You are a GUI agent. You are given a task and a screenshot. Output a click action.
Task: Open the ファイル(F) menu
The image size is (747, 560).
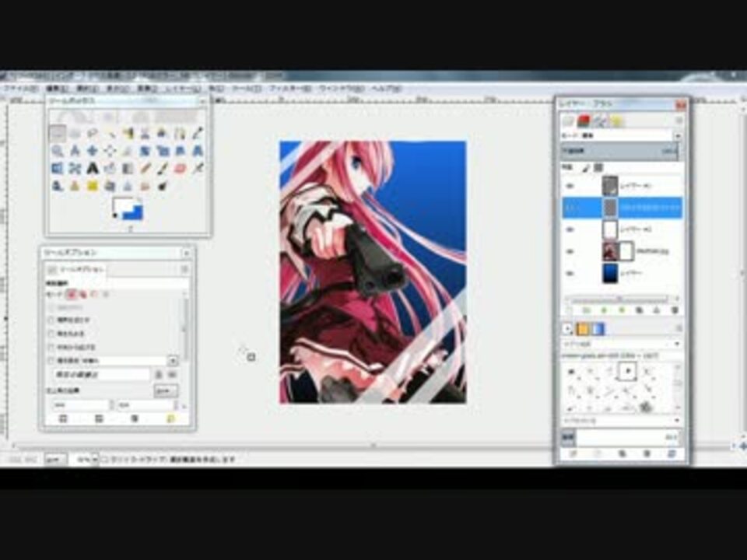tap(20, 89)
